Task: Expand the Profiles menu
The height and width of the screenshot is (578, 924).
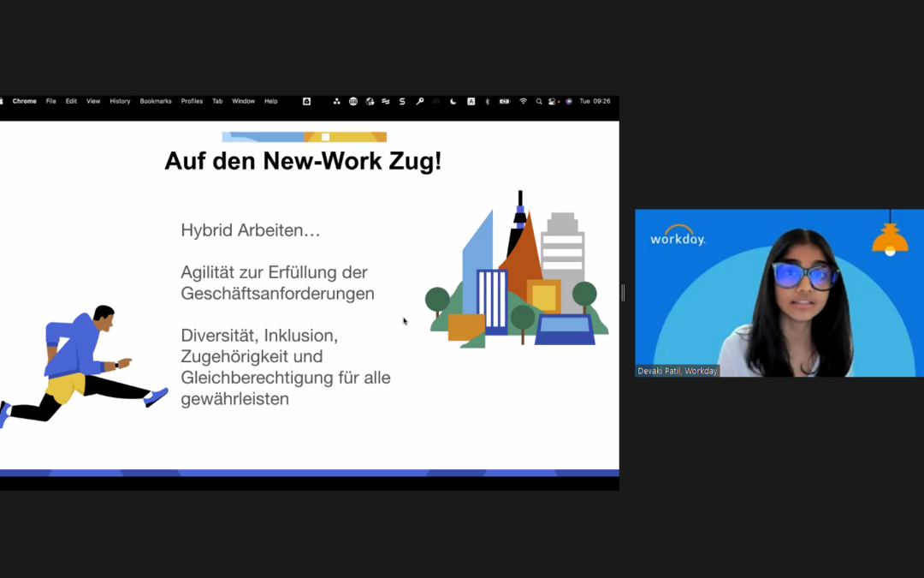Action: [192, 101]
